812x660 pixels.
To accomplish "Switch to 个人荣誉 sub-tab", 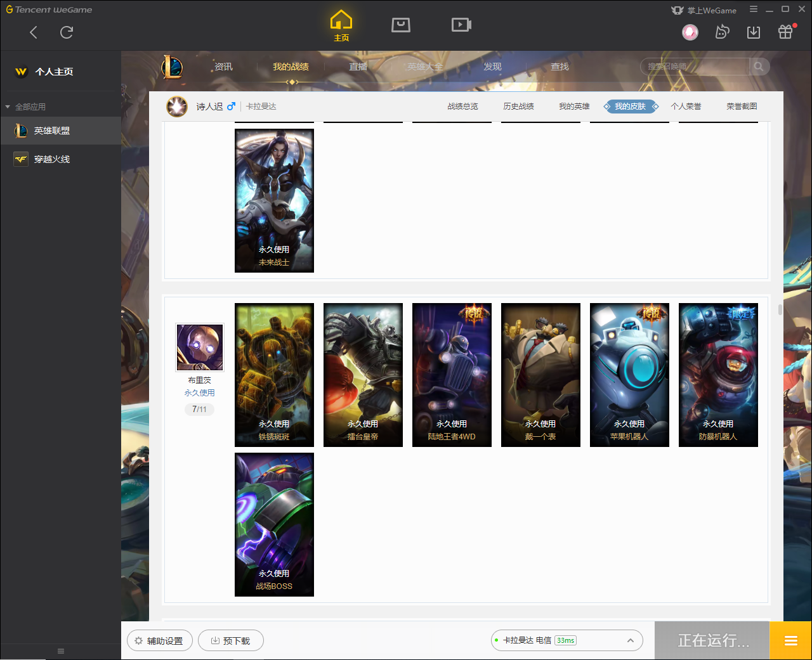I will coord(686,107).
